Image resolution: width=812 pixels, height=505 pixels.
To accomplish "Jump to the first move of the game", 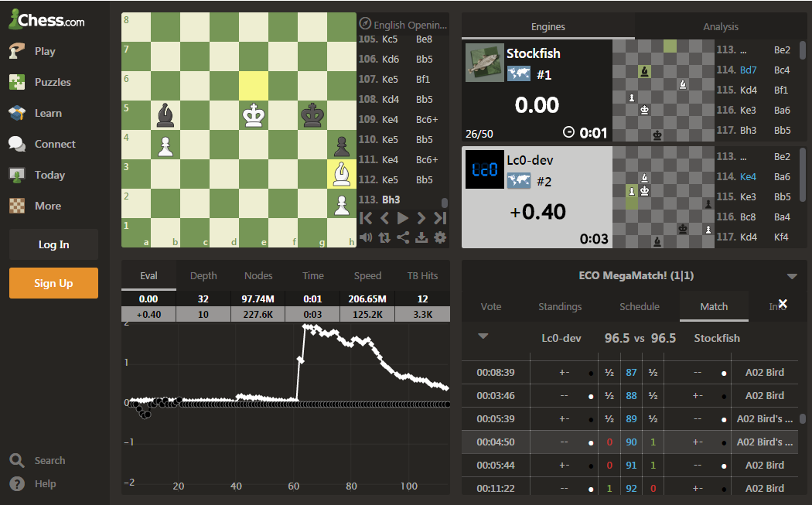I will [367, 218].
